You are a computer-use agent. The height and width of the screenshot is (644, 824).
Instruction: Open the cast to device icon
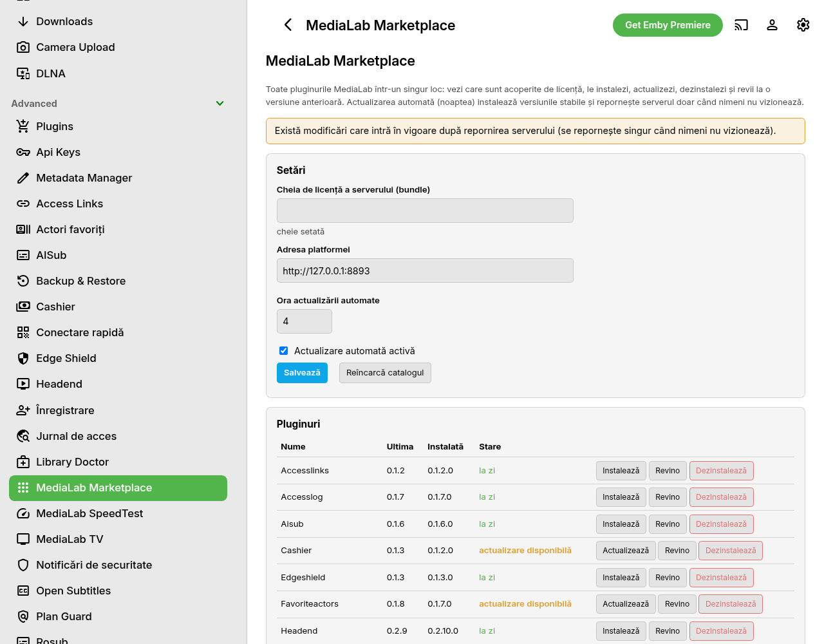pyautogui.click(x=742, y=25)
